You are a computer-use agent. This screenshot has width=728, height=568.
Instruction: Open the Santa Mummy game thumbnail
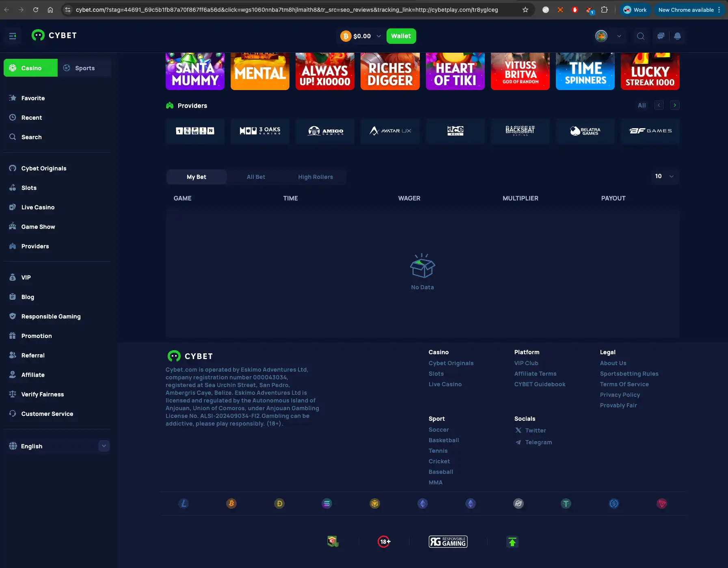coord(195,71)
